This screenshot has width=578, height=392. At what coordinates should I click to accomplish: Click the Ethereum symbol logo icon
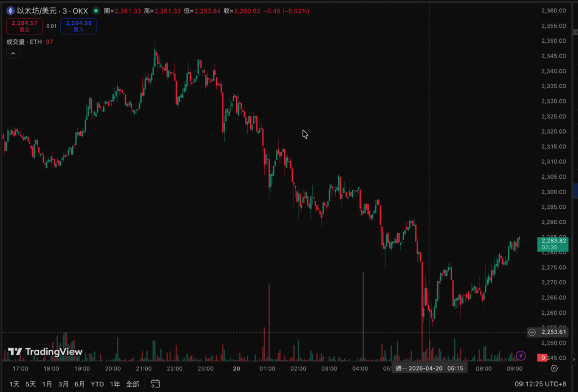10,10
